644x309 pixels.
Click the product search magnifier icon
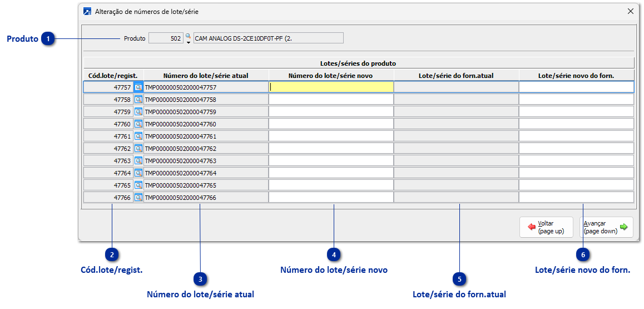pyautogui.click(x=188, y=36)
